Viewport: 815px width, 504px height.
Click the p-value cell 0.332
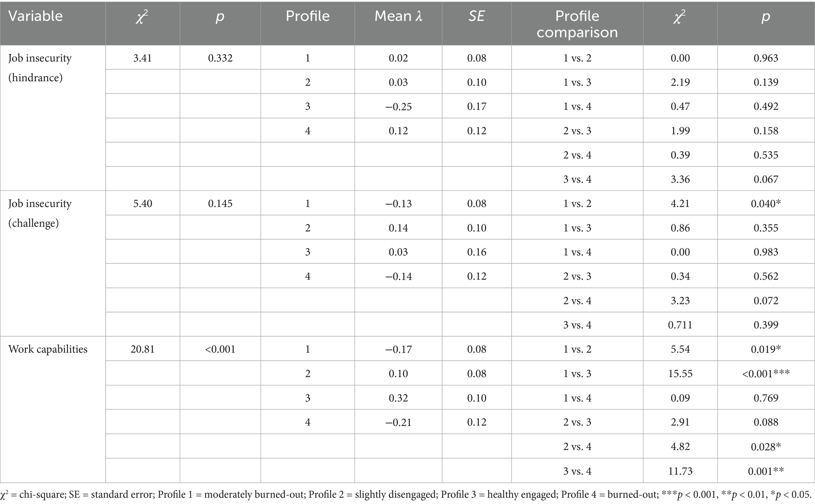[x=220, y=58]
